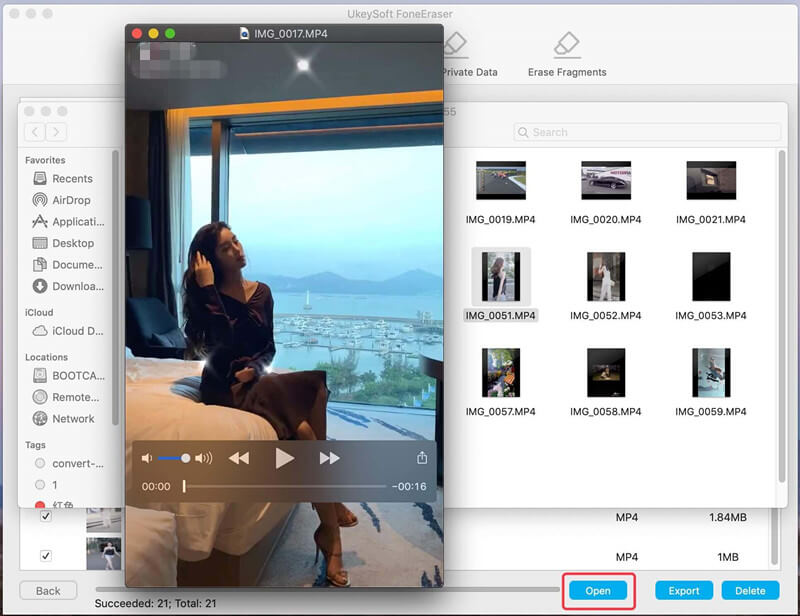Adjust the volume slider in the player
800x616 pixels.
(x=185, y=458)
